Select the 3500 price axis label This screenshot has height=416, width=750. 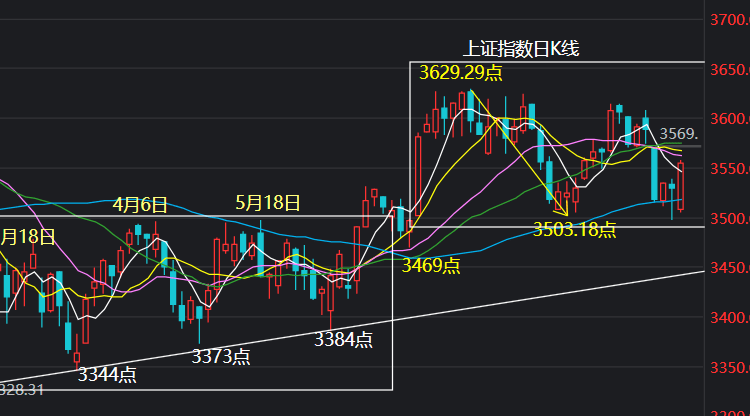(730, 219)
